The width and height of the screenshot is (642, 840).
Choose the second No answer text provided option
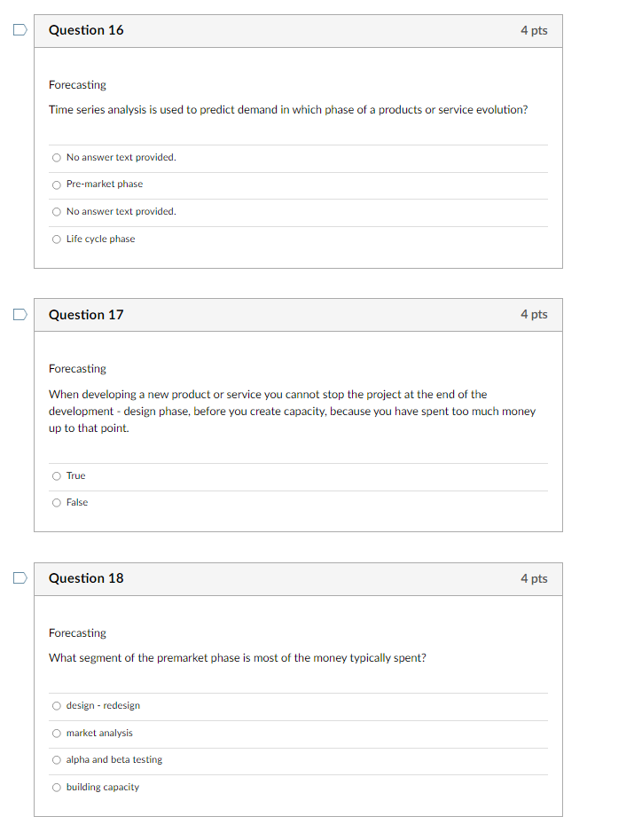[56, 211]
